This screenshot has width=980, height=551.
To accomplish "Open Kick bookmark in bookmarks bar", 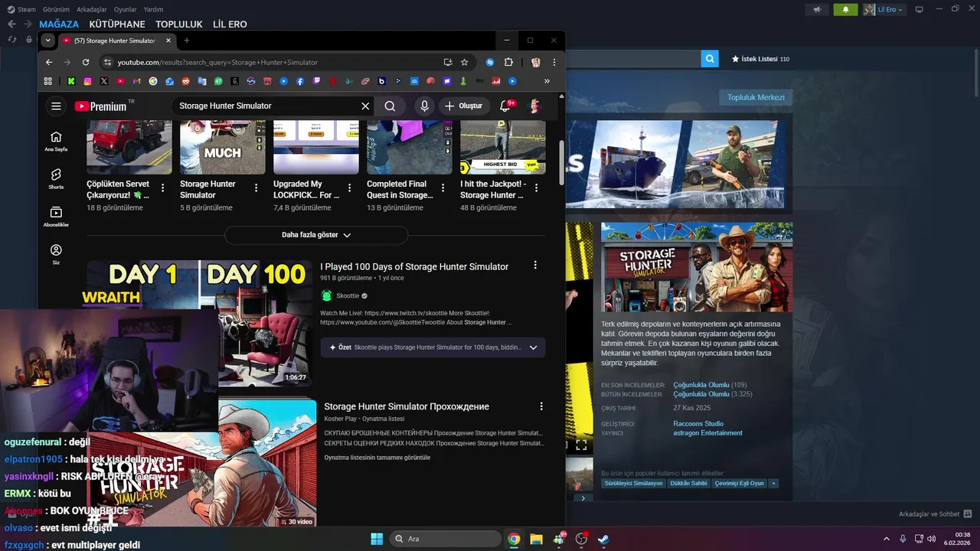I will point(71,81).
